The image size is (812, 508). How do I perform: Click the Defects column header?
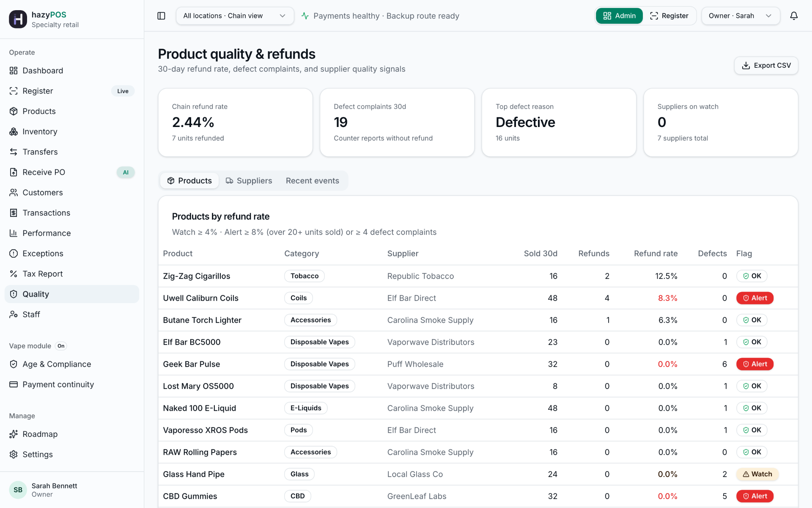712,254
